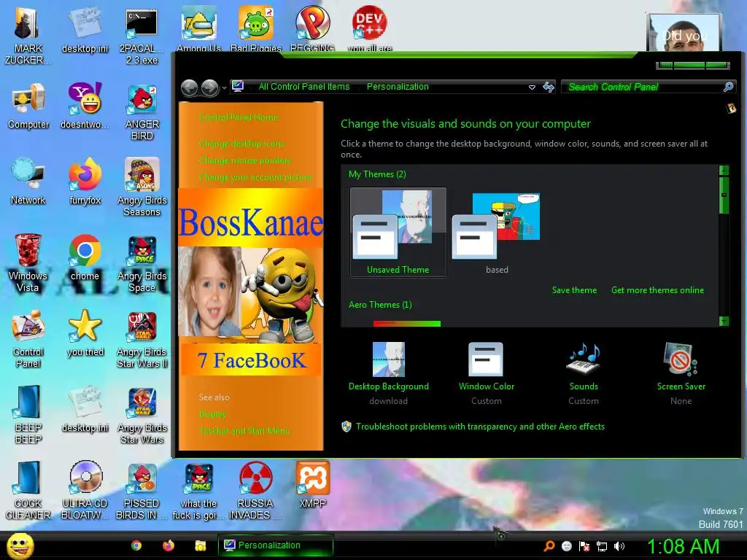Select the Angry Birds Space icon
Image resolution: width=747 pixels, height=560 pixels.
coord(142,262)
